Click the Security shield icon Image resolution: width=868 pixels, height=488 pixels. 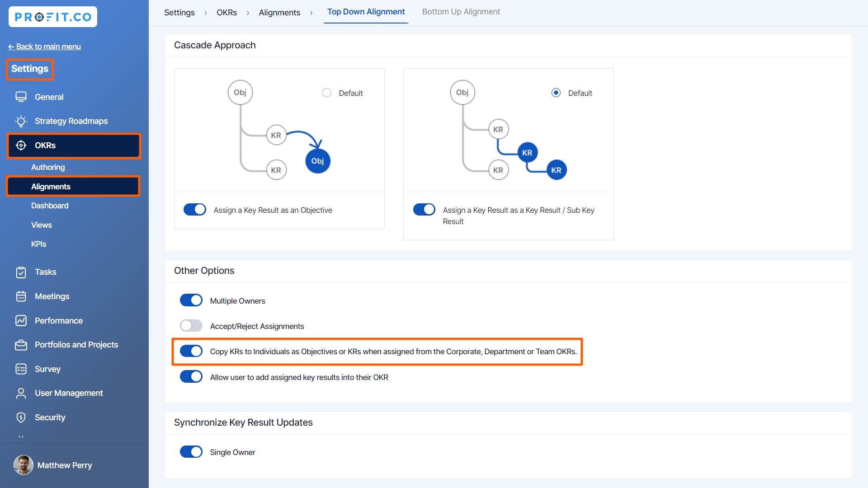(21, 418)
